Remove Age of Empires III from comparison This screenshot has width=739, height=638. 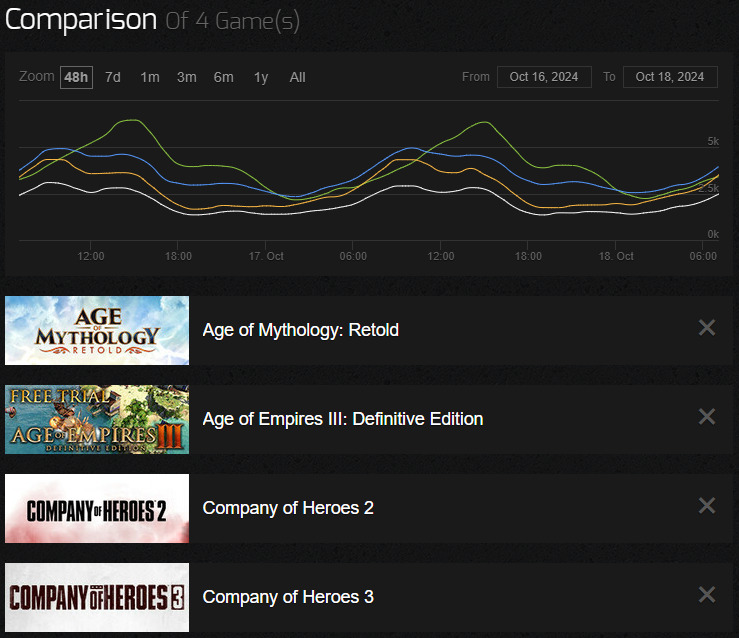(x=707, y=417)
